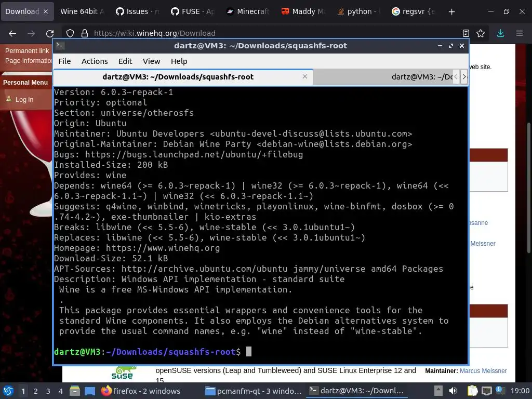Open the Actions menu in the terminal

(95, 61)
